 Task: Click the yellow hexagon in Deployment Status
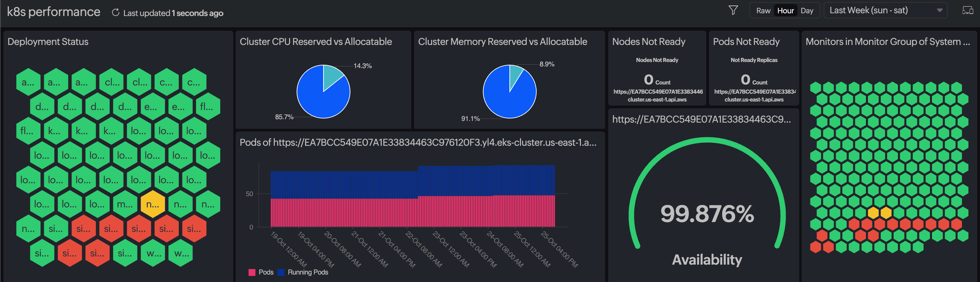pyautogui.click(x=152, y=204)
